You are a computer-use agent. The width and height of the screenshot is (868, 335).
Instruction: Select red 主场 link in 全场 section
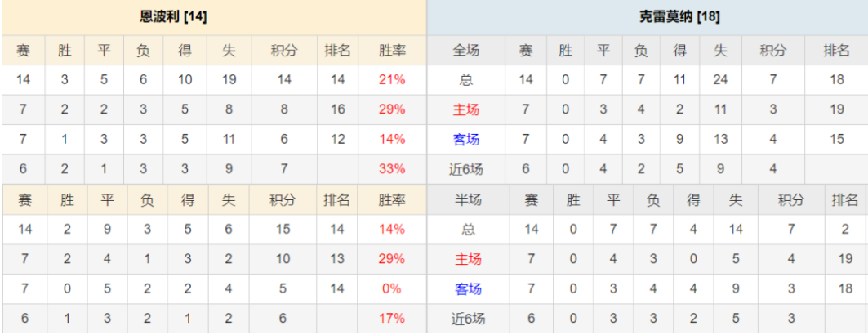[x=466, y=109]
